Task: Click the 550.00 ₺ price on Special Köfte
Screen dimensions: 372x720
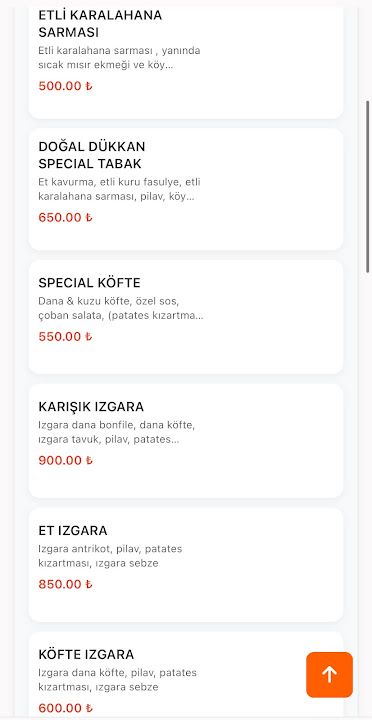Action: [65, 337]
